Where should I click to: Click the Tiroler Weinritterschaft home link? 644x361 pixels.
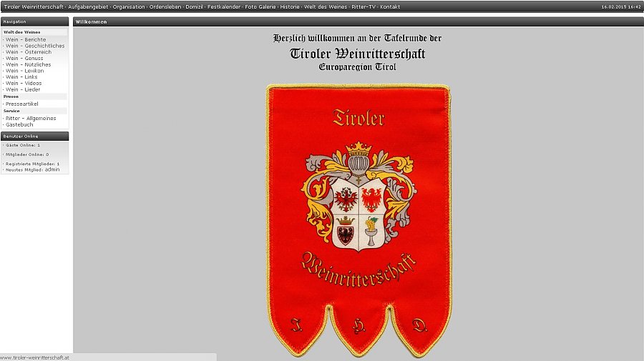tap(34, 6)
